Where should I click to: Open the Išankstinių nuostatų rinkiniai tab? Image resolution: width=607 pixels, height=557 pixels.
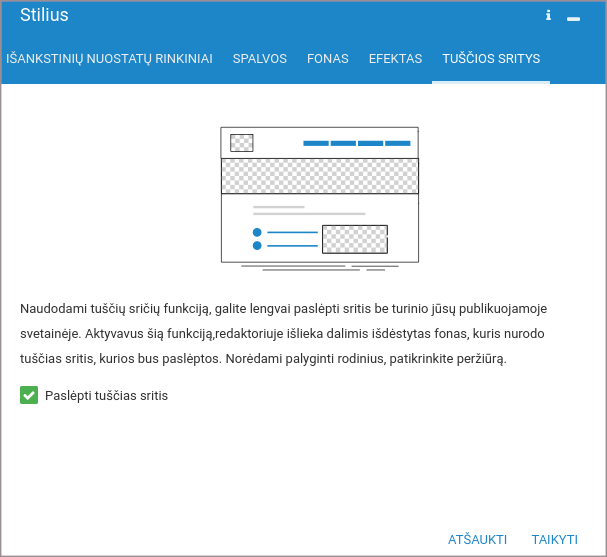point(109,59)
